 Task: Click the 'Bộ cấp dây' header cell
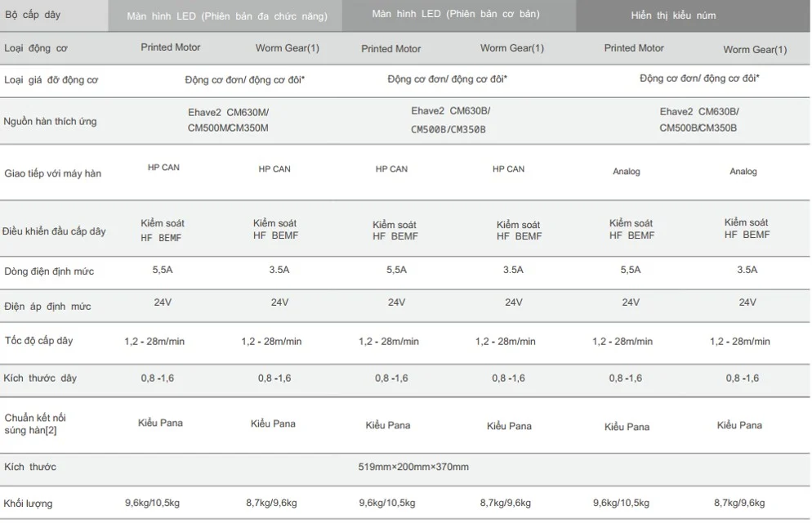coord(33,15)
